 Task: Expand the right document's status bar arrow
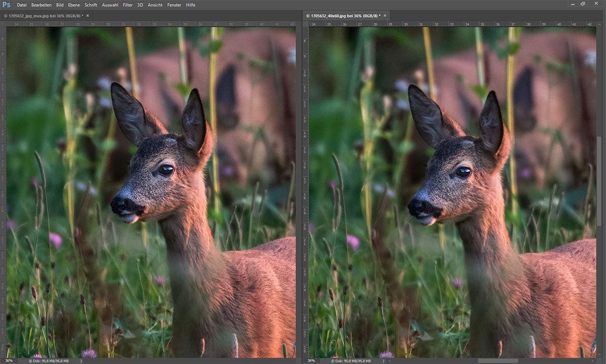coord(383,361)
